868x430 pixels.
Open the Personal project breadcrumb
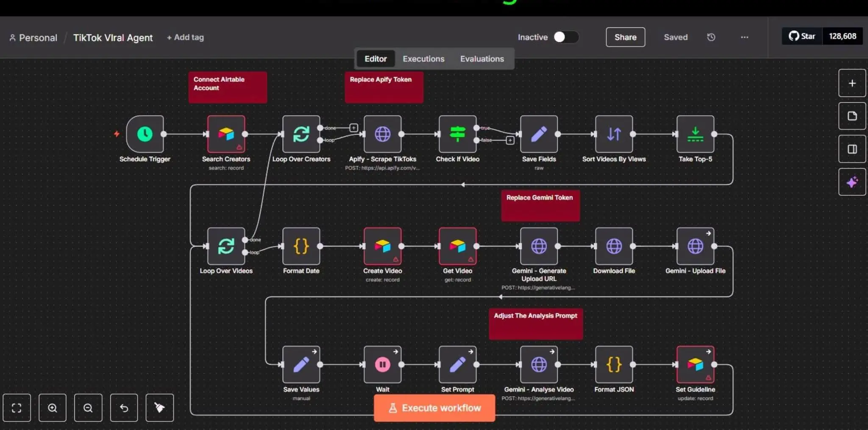coord(33,38)
